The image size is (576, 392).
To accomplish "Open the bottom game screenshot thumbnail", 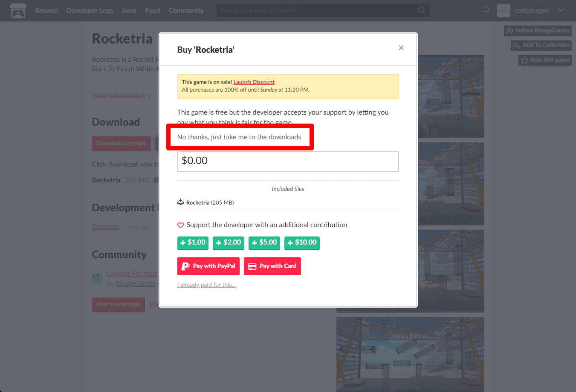I will click(x=410, y=355).
